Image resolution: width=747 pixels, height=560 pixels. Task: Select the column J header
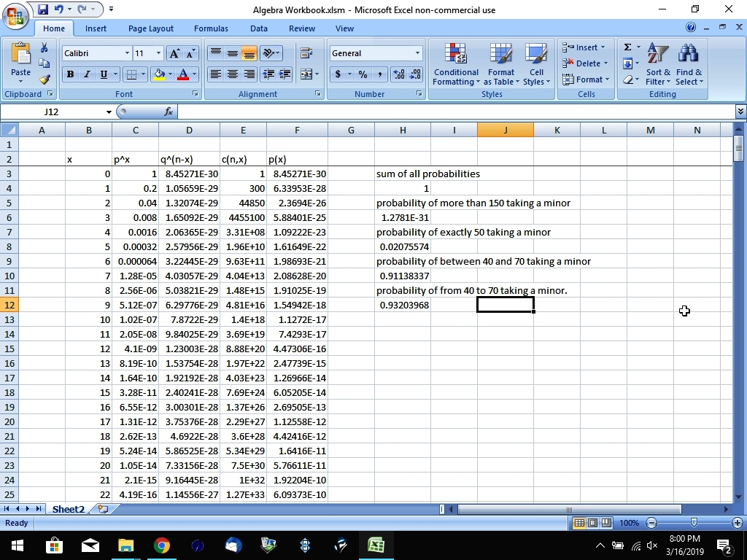(x=506, y=130)
